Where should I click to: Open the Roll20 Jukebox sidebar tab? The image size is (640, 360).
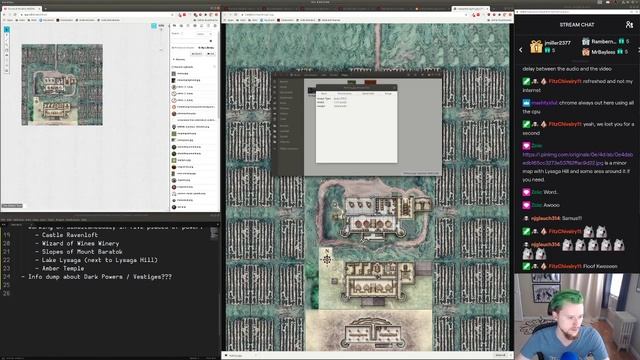[x=202, y=26]
